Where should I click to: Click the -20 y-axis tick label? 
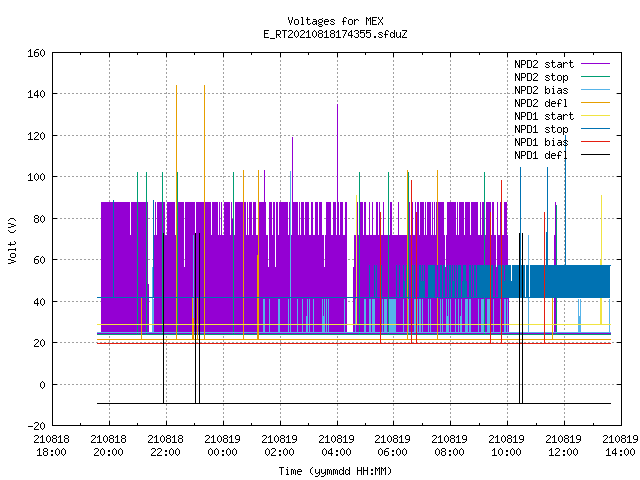click(x=36, y=426)
